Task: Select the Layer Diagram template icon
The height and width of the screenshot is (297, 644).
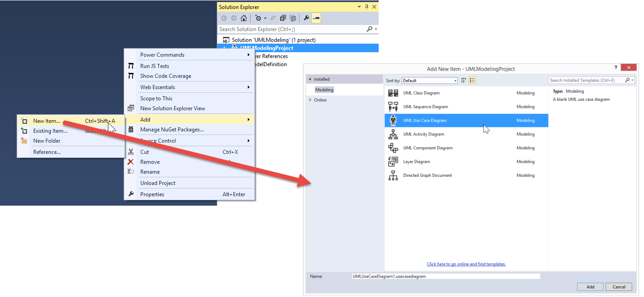Action: [x=393, y=162]
